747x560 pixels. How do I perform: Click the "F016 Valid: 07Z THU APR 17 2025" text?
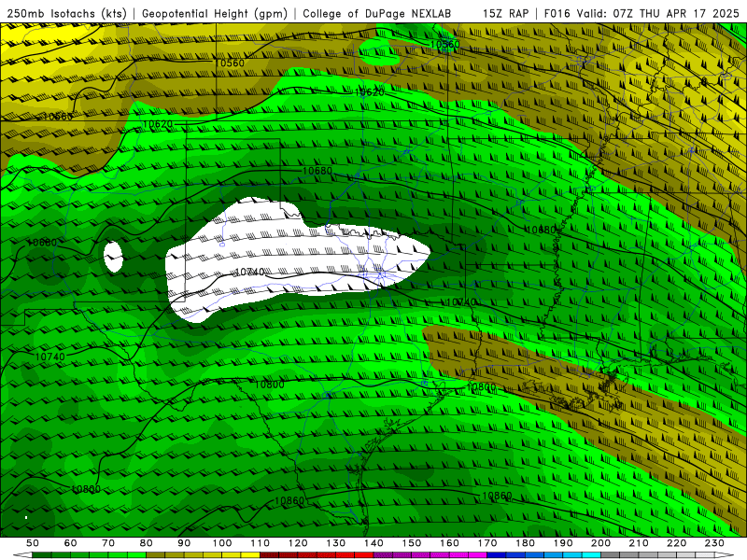coord(641,13)
